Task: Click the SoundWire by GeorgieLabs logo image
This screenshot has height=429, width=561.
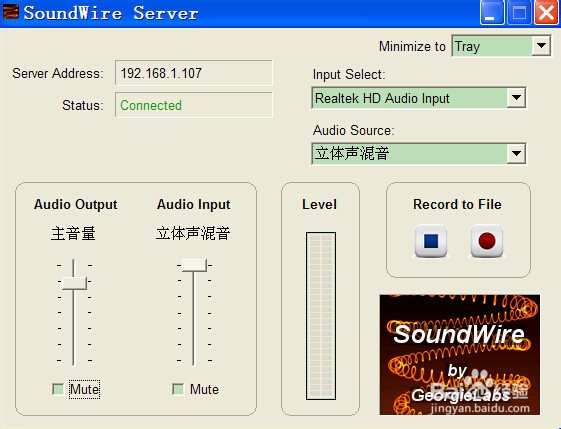Action: (x=459, y=355)
